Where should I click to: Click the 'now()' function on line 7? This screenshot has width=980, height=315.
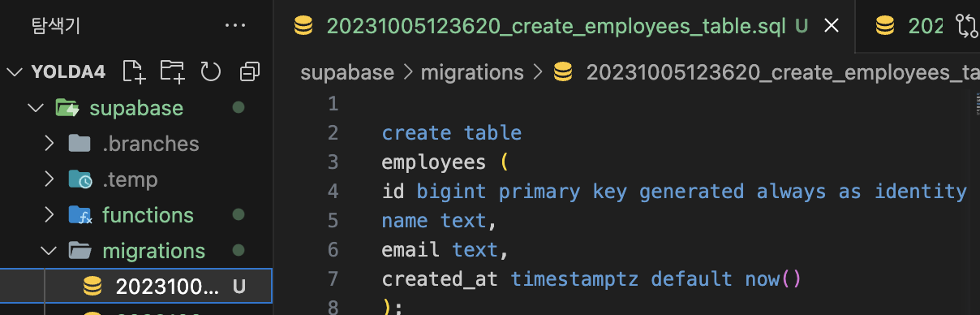click(773, 279)
